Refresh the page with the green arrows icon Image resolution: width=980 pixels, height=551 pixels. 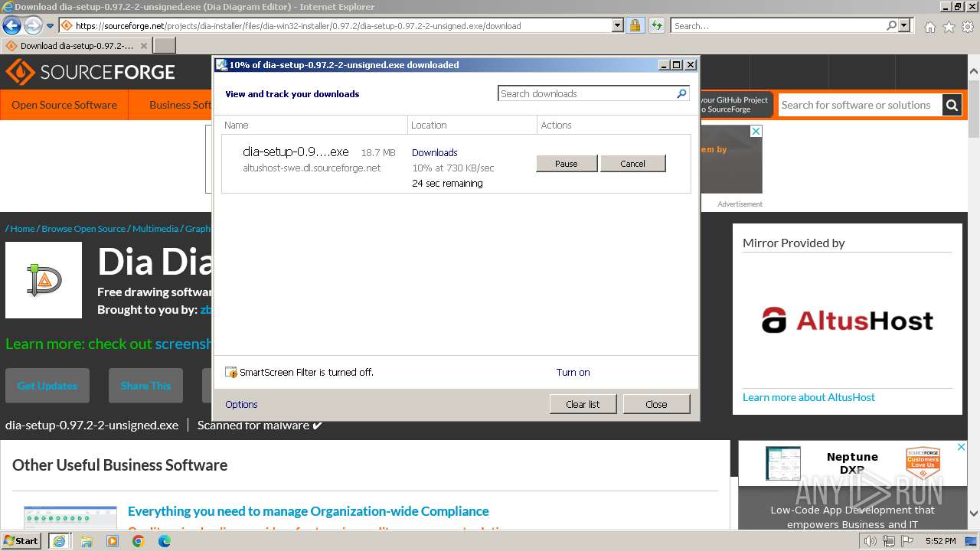(657, 26)
